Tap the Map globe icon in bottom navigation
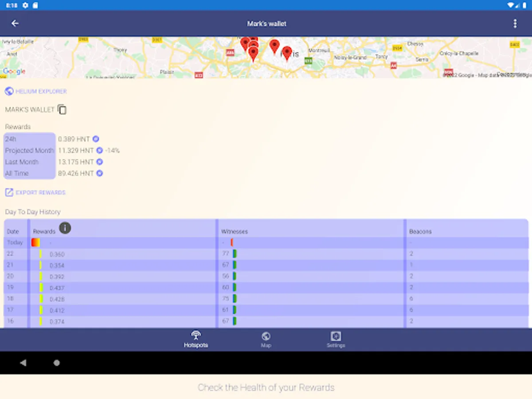The height and width of the screenshot is (399, 532). 266,336
